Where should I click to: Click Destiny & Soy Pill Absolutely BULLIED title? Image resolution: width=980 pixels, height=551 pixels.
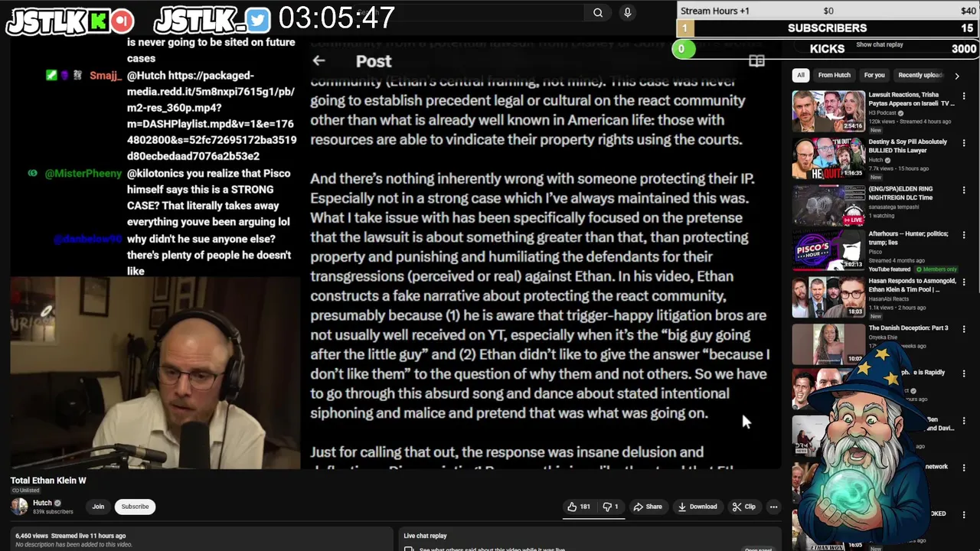(x=908, y=146)
